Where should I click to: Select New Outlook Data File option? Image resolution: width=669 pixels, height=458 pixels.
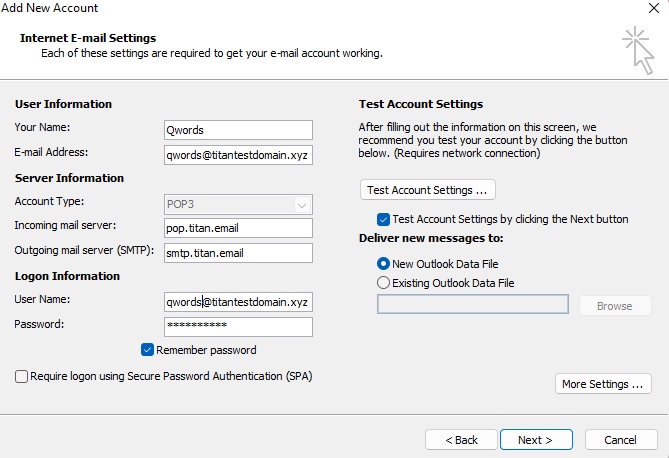tap(384, 264)
